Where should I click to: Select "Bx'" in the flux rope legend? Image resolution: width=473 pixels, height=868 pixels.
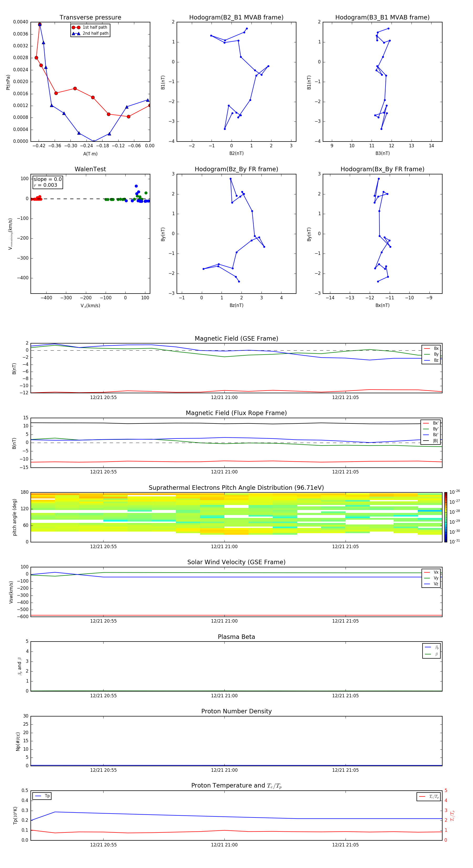(x=431, y=423)
